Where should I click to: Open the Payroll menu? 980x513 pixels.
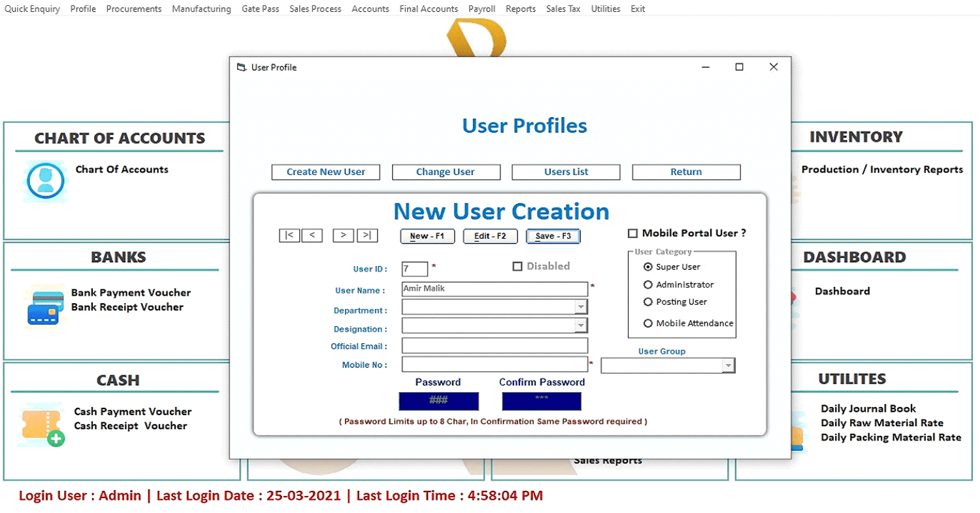click(x=482, y=8)
